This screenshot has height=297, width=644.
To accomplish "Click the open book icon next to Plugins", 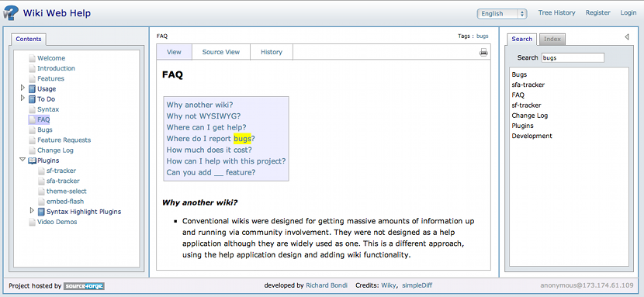I will (32, 161).
